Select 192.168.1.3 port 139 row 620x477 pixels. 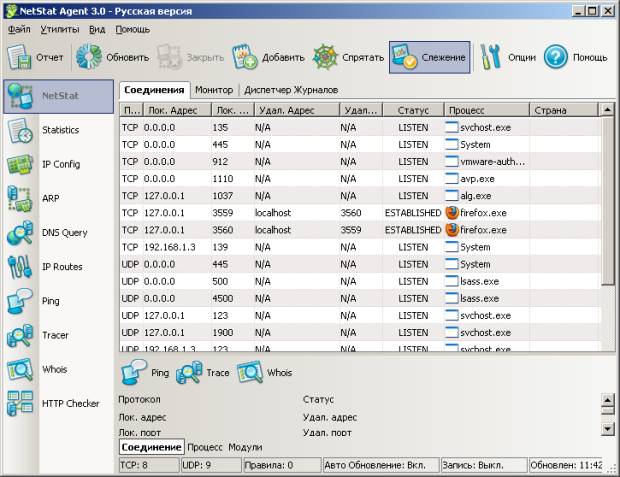pyautogui.click(x=360, y=247)
